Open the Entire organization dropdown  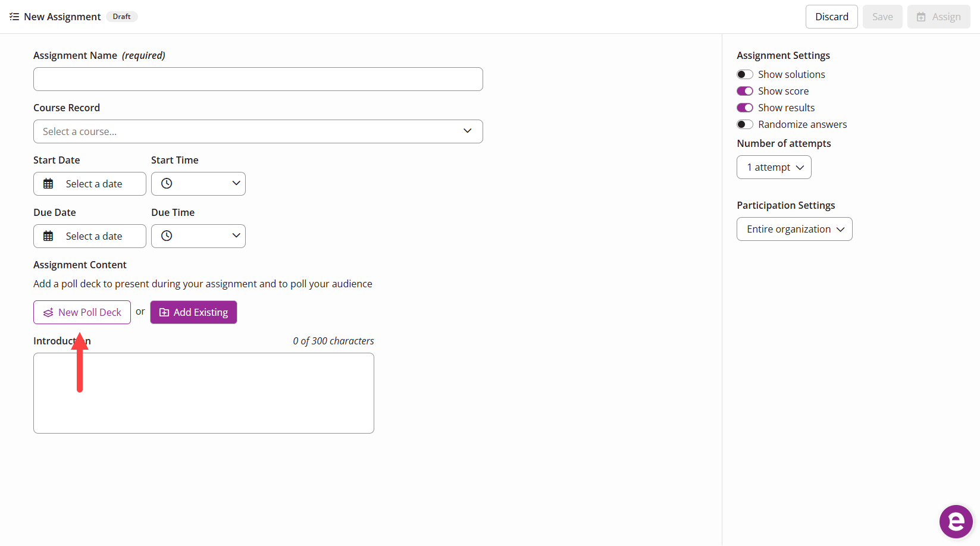point(794,229)
